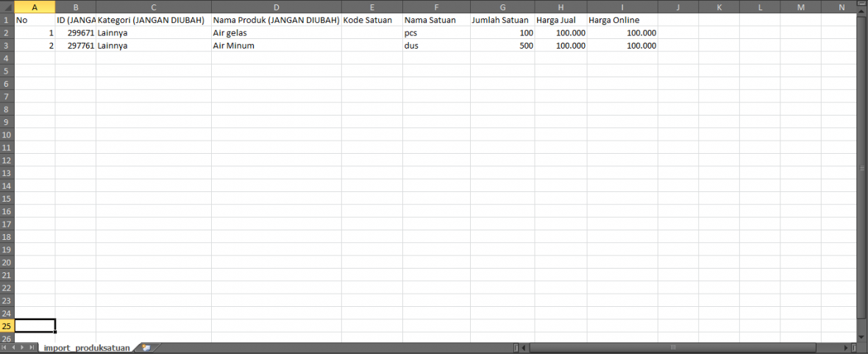Select column H header

pos(561,7)
